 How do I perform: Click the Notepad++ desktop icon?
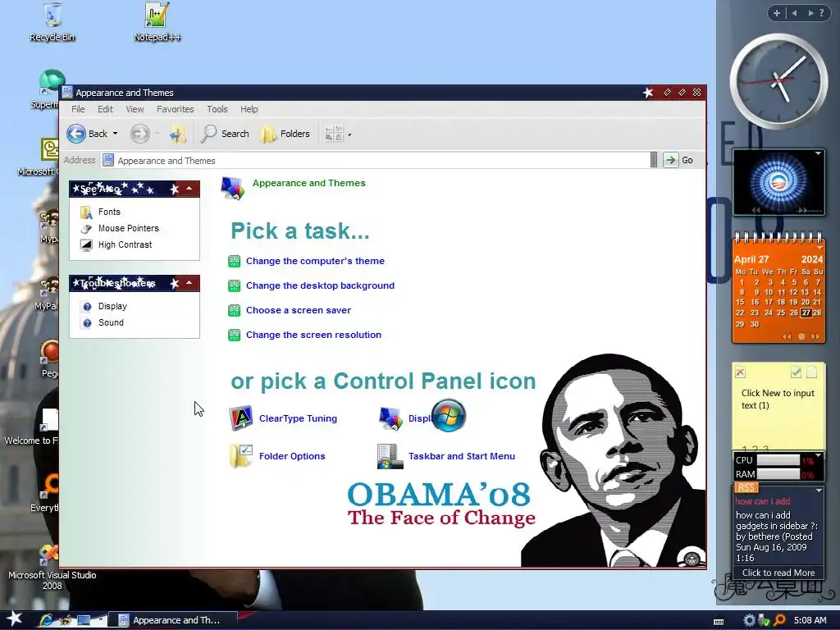point(157,22)
